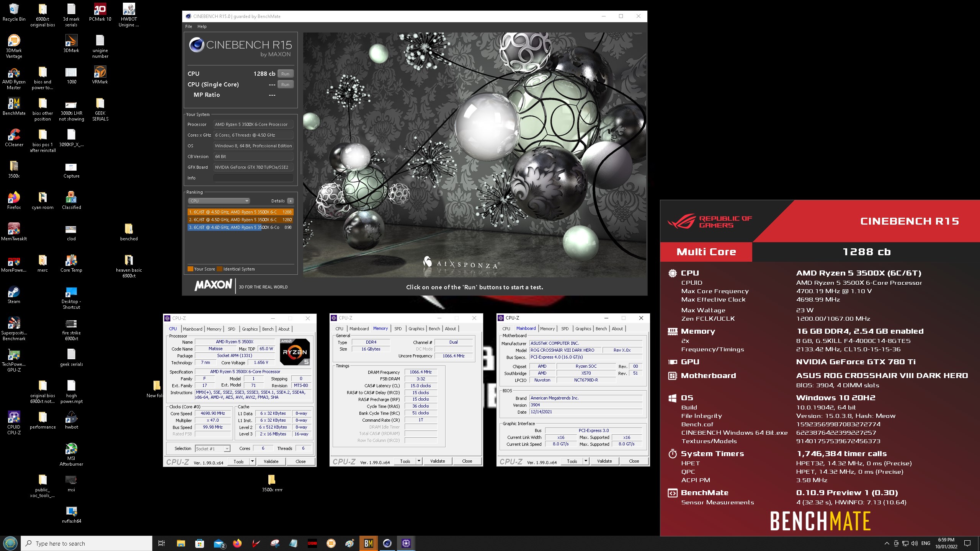Open the CPUID CPU-Z desktop icon
980x551 pixels.
click(14, 423)
